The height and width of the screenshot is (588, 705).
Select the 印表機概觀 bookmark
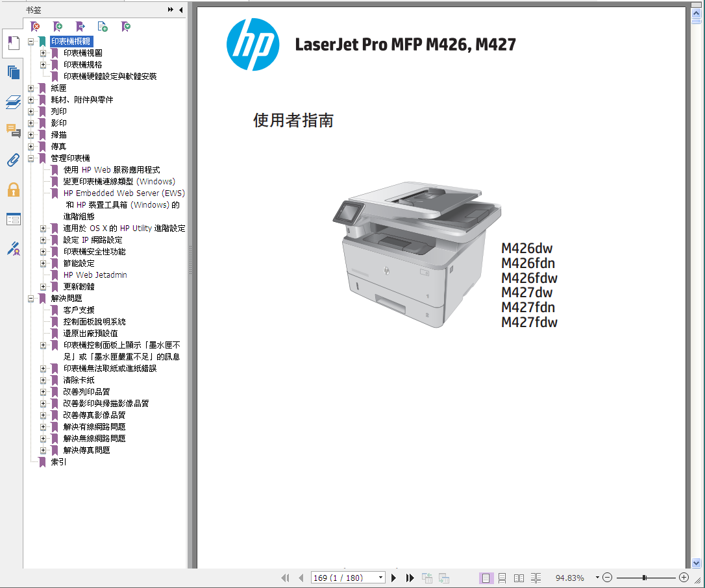coord(71,42)
